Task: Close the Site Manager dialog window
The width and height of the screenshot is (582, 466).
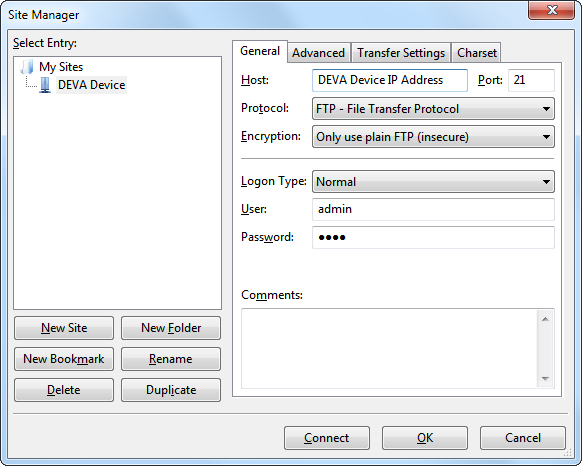Action: pos(552,10)
